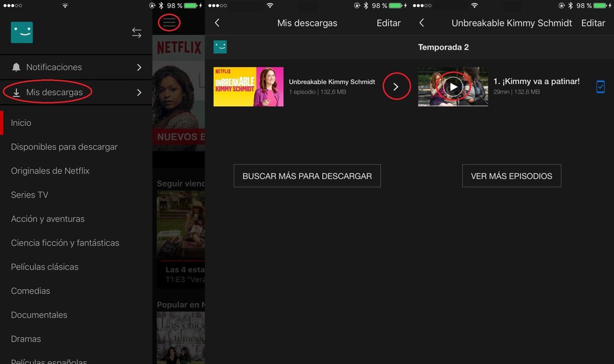Tap Editar on the Unbreakable Kimmy Schmidt screen
614x364 pixels.
tap(593, 23)
